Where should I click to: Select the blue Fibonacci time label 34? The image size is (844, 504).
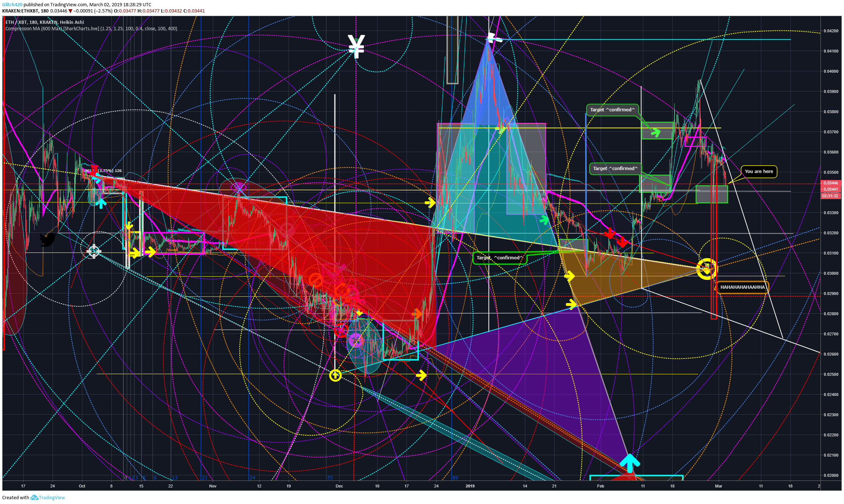(x=253, y=478)
